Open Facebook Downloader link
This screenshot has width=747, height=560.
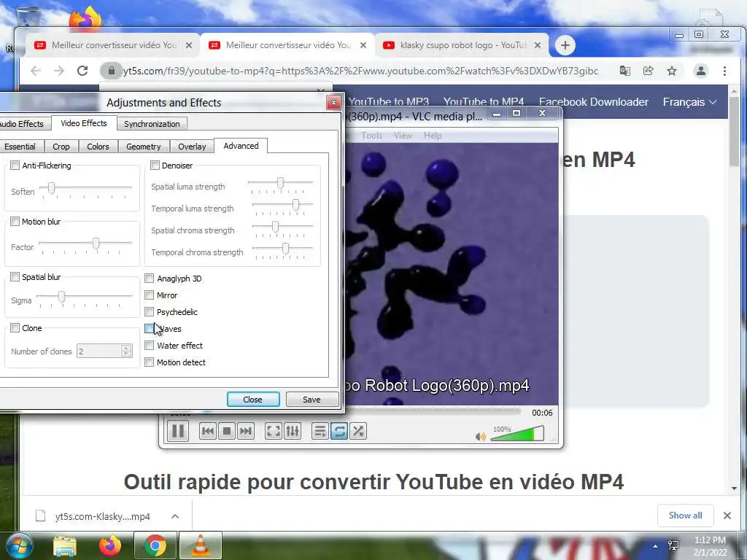point(594,102)
